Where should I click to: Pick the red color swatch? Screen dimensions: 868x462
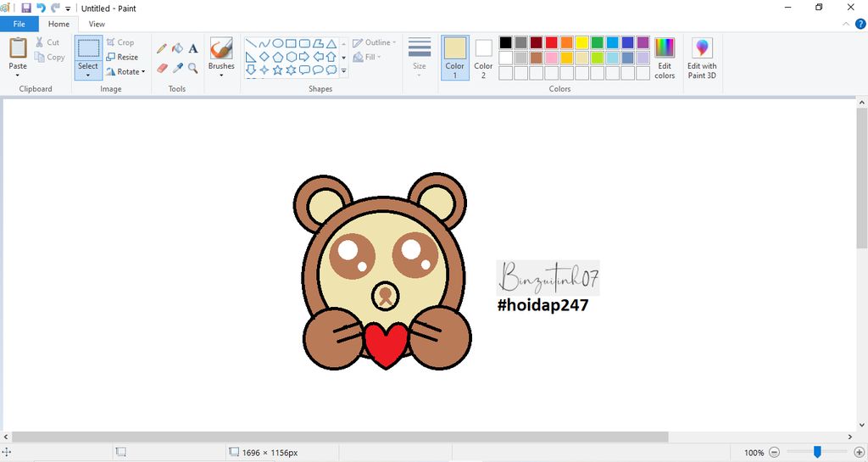pos(551,42)
